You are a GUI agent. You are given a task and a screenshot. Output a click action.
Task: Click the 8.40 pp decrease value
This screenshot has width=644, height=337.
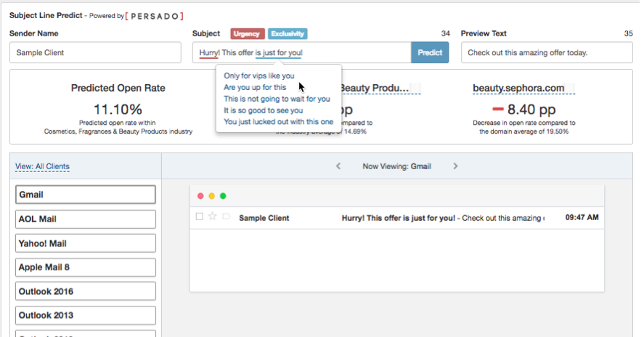pos(523,110)
